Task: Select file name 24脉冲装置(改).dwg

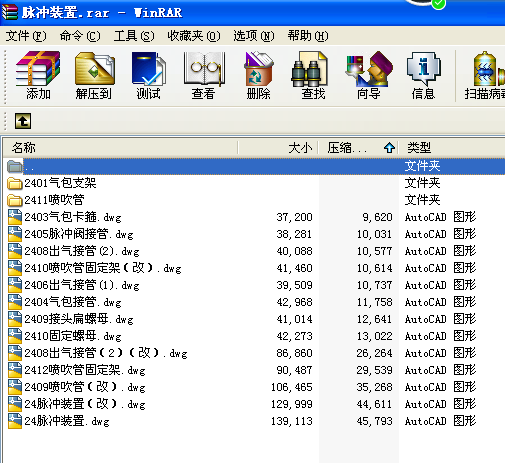Action: (85, 404)
